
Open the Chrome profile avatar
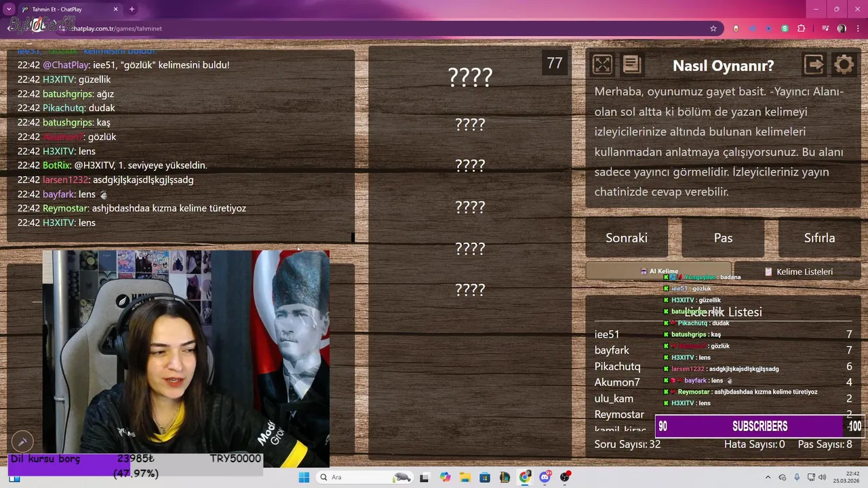(x=842, y=28)
